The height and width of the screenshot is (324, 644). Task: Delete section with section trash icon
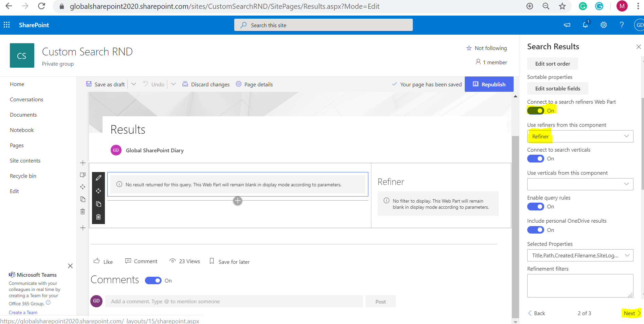point(82,211)
